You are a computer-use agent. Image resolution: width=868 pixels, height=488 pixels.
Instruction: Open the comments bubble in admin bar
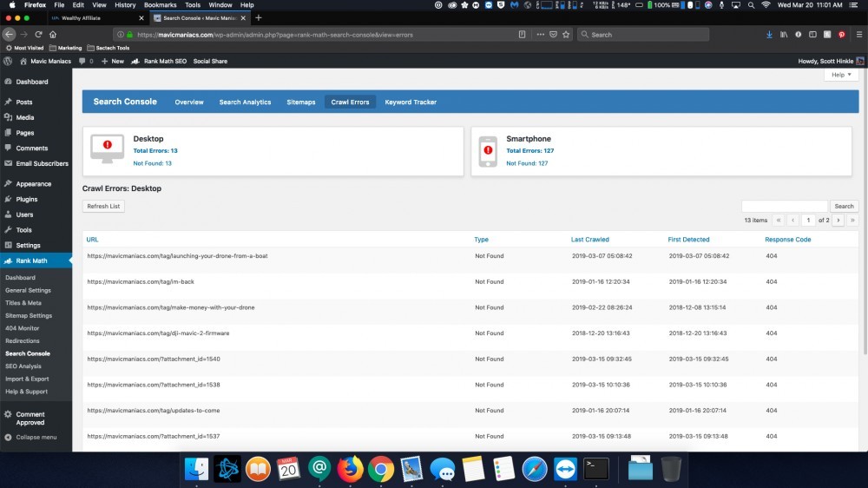[85, 61]
